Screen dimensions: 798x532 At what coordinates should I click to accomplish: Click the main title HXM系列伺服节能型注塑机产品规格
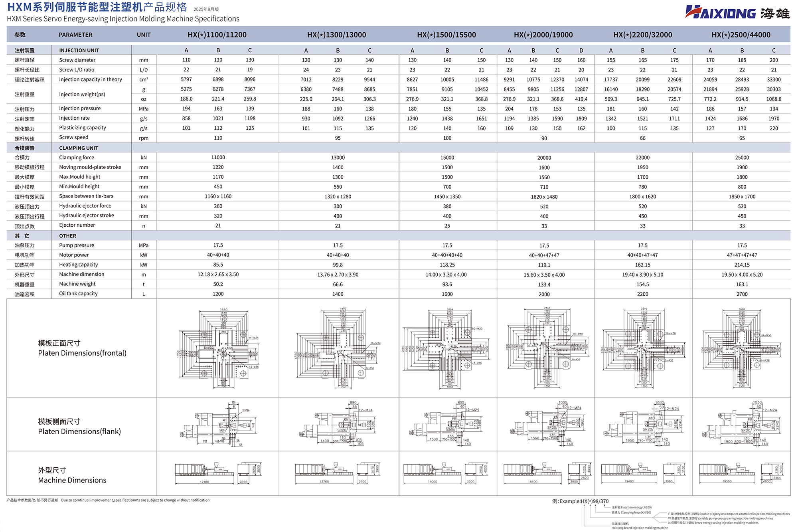[97, 7]
